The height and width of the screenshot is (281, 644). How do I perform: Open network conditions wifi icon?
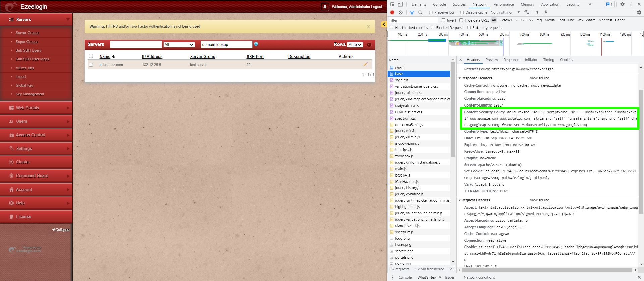[x=527, y=12]
